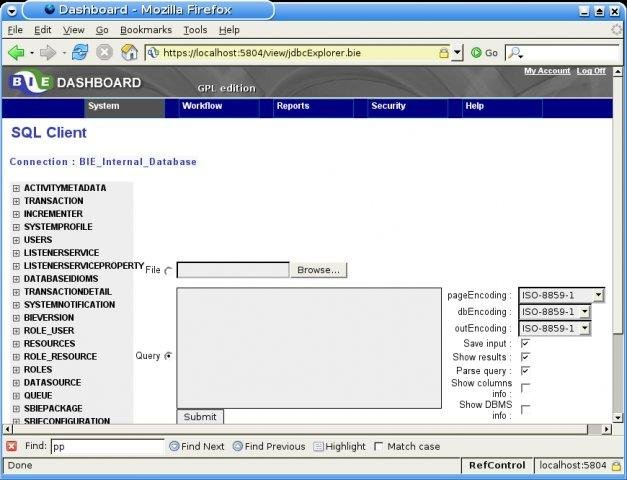Click the Highlight icon in Find bar
The width and height of the screenshot is (627, 480).
point(319,446)
